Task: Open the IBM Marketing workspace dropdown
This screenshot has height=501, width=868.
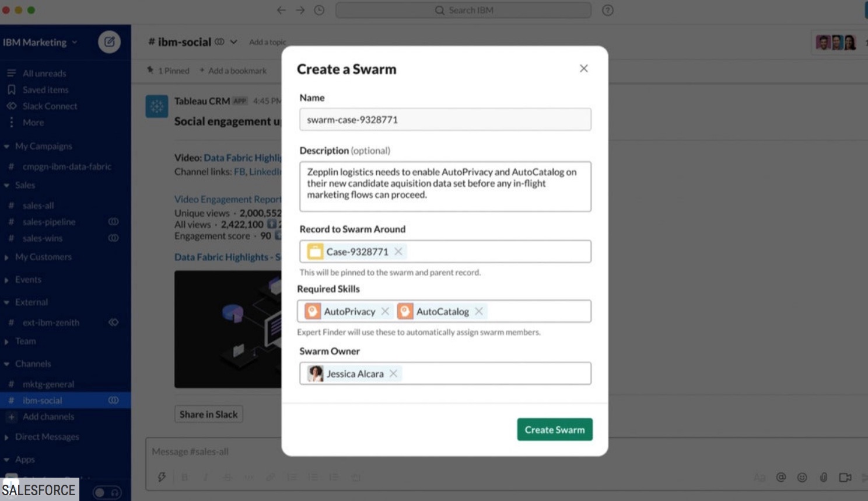Action: coord(40,42)
